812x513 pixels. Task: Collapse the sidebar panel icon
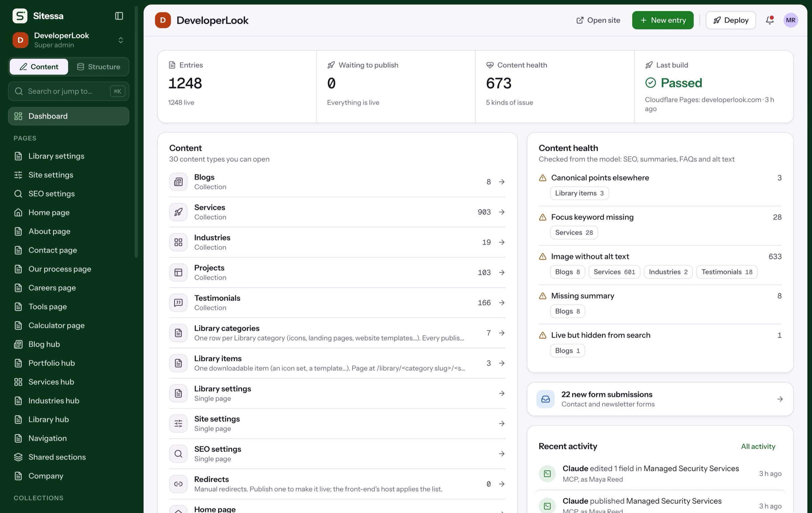[x=119, y=16]
